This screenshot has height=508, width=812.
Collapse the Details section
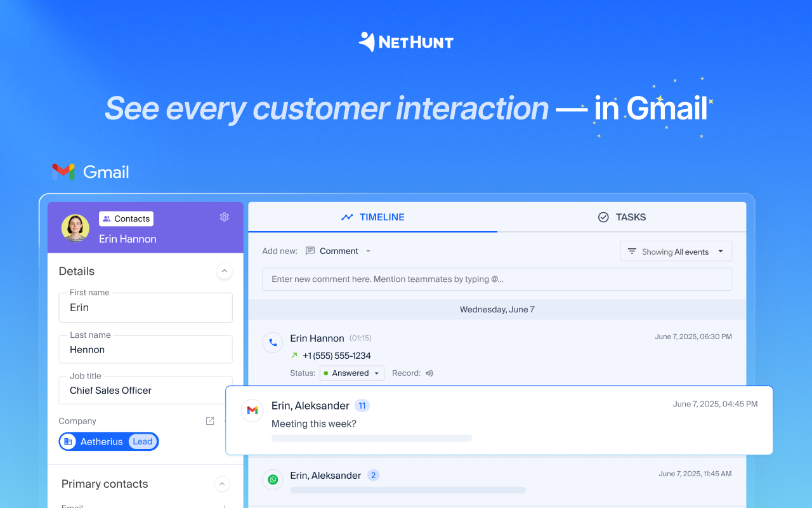click(224, 271)
